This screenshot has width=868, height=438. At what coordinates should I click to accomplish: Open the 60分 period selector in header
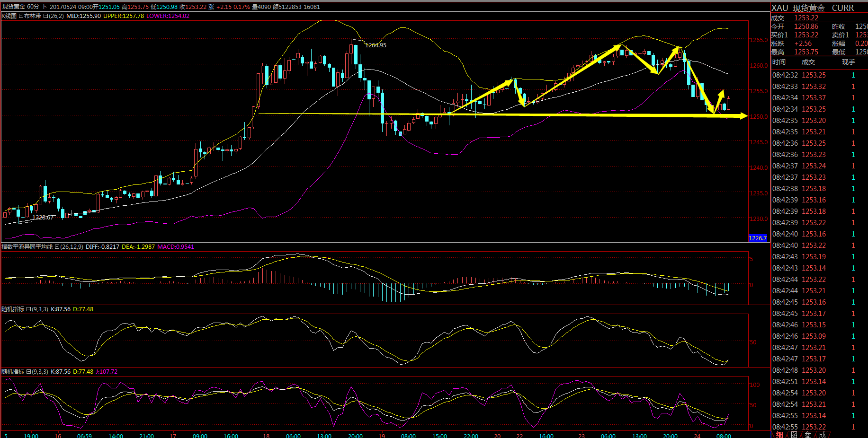(33, 7)
